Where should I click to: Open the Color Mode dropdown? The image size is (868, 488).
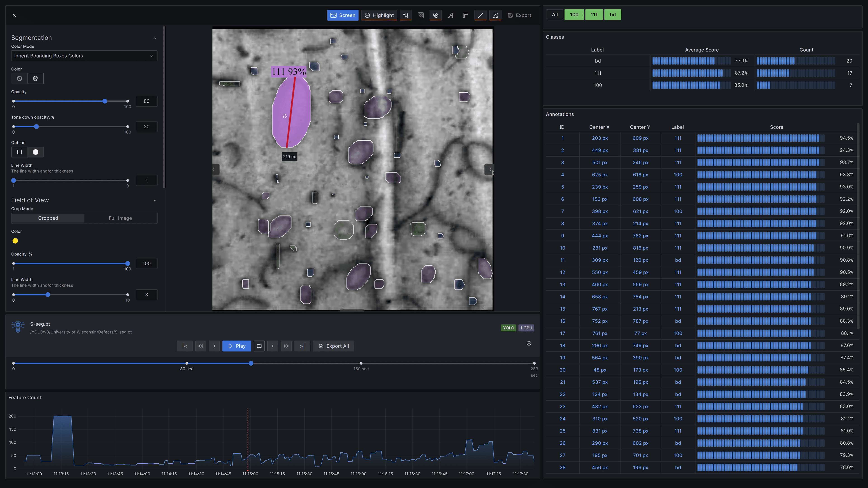(x=84, y=56)
